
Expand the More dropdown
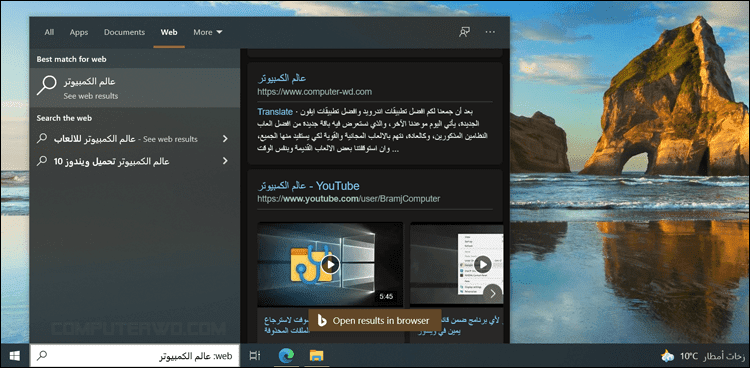click(x=208, y=32)
